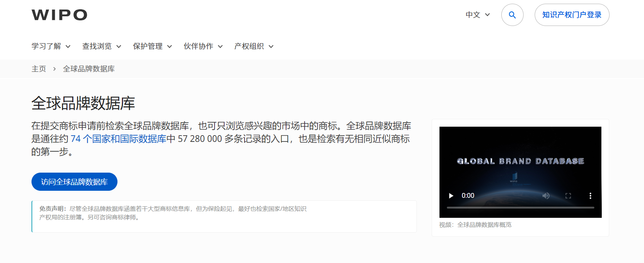Open the 中文 language dropdown
644x263 pixels.
tap(478, 15)
